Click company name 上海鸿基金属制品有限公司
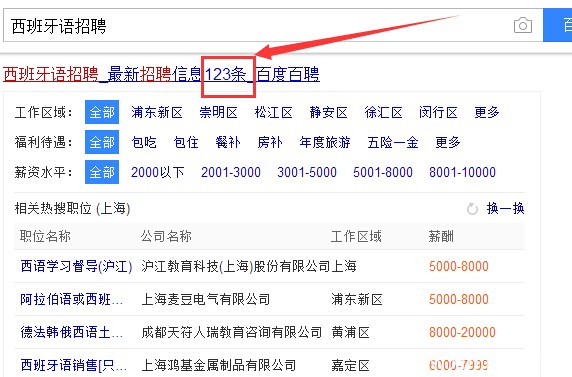The image size is (572, 377). (x=219, y=365)
